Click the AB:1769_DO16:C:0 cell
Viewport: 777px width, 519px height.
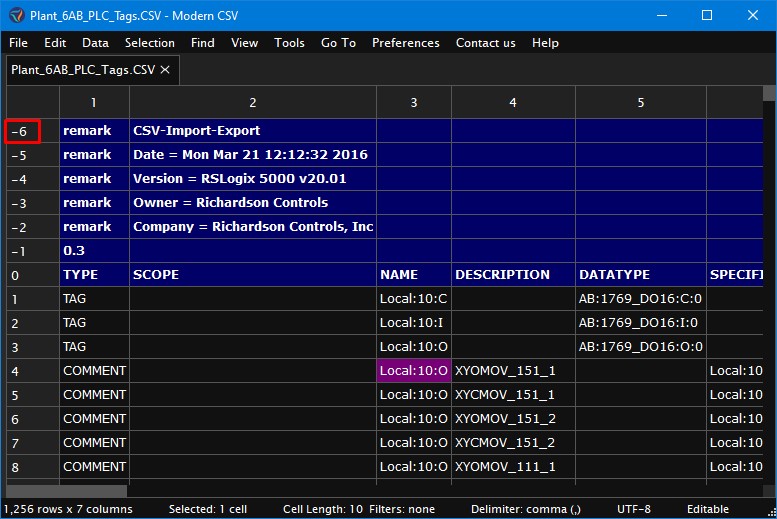pyautogui.click(x=641, y=299)
